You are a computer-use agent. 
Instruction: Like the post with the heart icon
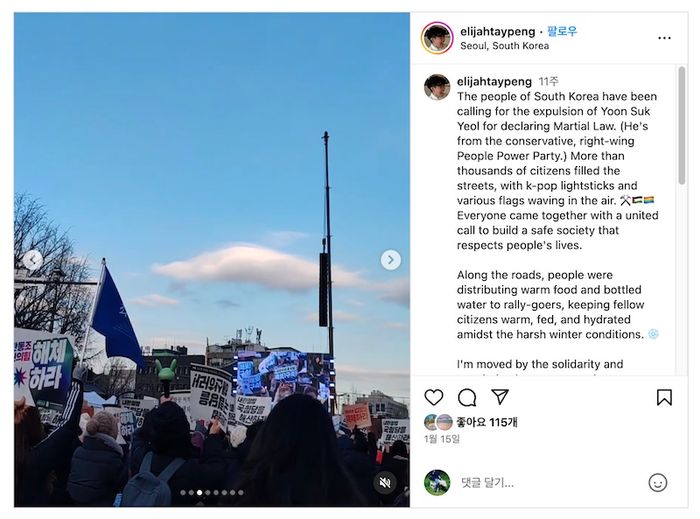point(433,397)
